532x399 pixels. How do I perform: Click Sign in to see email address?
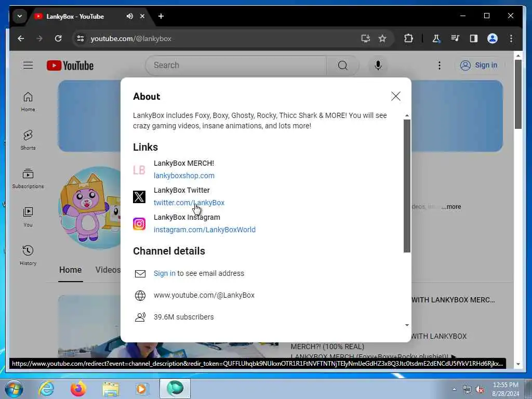165,273
